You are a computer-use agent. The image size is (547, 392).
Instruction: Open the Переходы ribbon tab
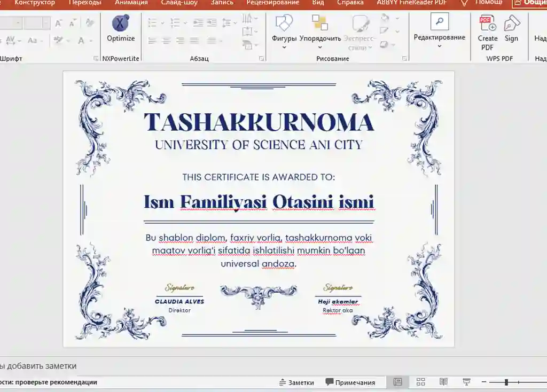click(85, 3)
